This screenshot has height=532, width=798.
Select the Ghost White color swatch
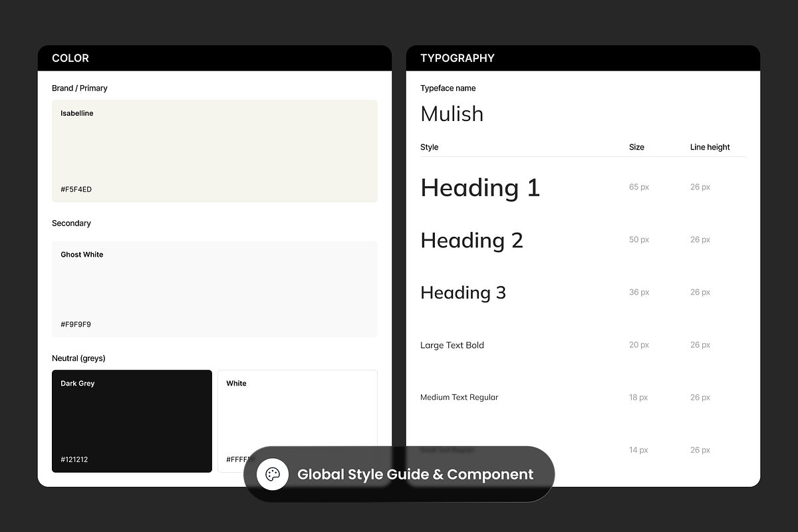215,289
